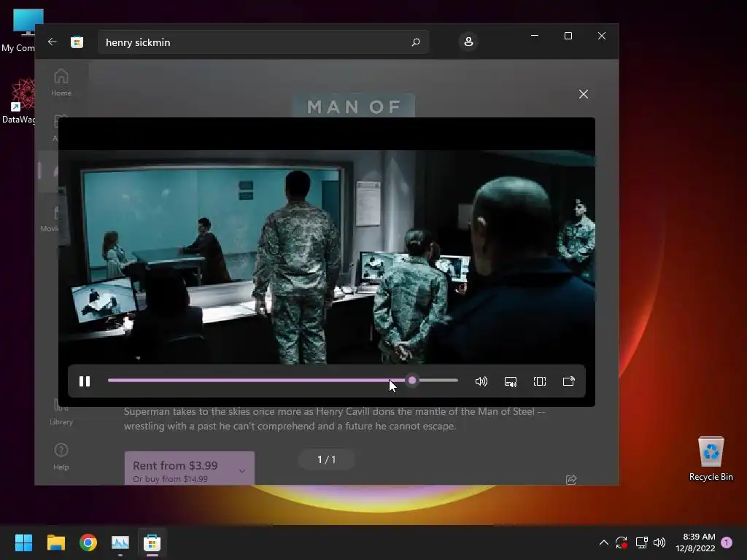
Task: Switch trailer to fullscreen view
Action: pyautogui.click(x=540, y=381)
